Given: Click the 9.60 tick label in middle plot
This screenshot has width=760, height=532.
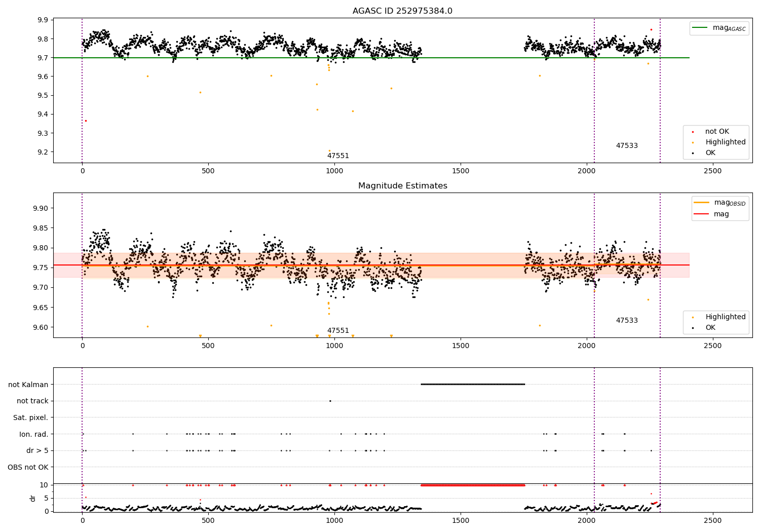Looking at the screenshot, I should coord(41,328).
